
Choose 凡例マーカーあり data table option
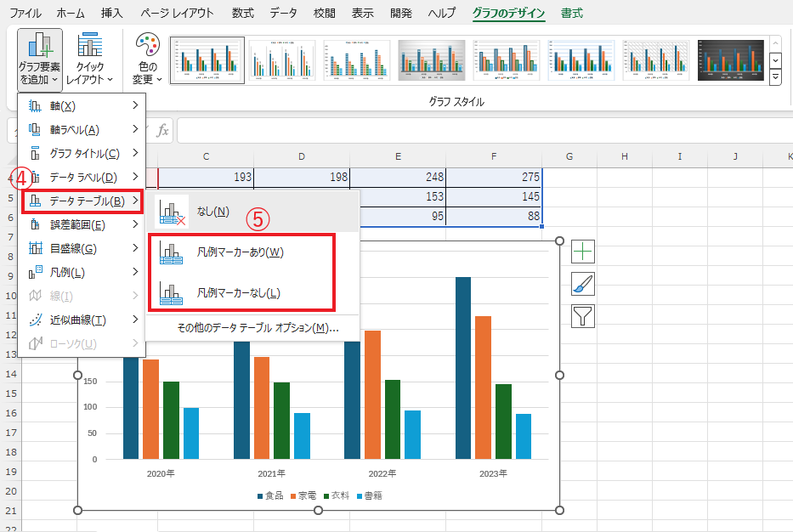click(x=241, y=252)
